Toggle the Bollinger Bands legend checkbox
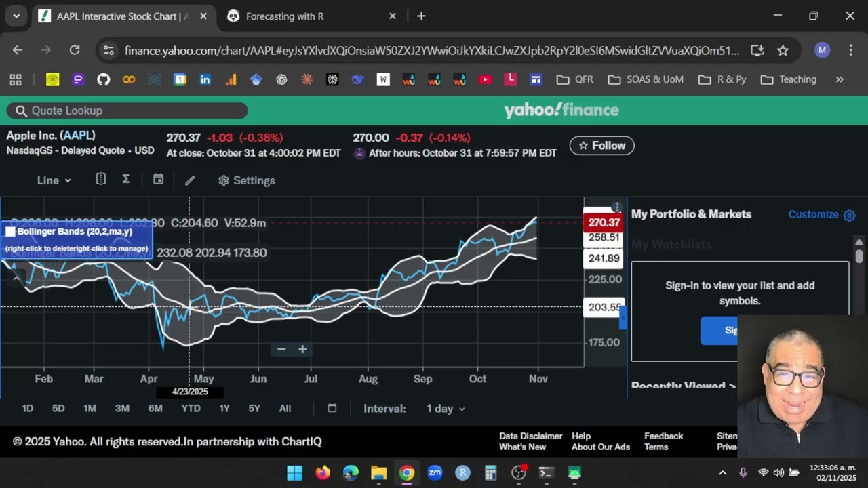The width and height of the screenshot is (868, 488). (x=10, y=232)
